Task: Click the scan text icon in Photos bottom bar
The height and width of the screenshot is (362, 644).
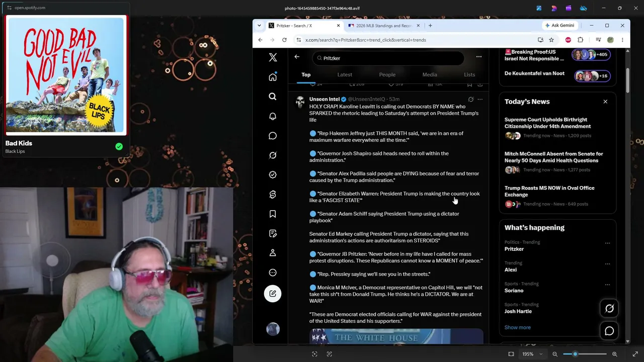Action: tap(330, 354)
